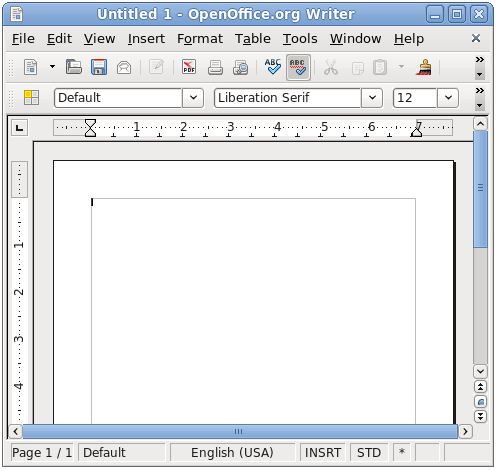Open the Paste options dropdown arrow
The height and width of the screenshot is (471, 496).
pyautogui.click(x=401, y=67)
